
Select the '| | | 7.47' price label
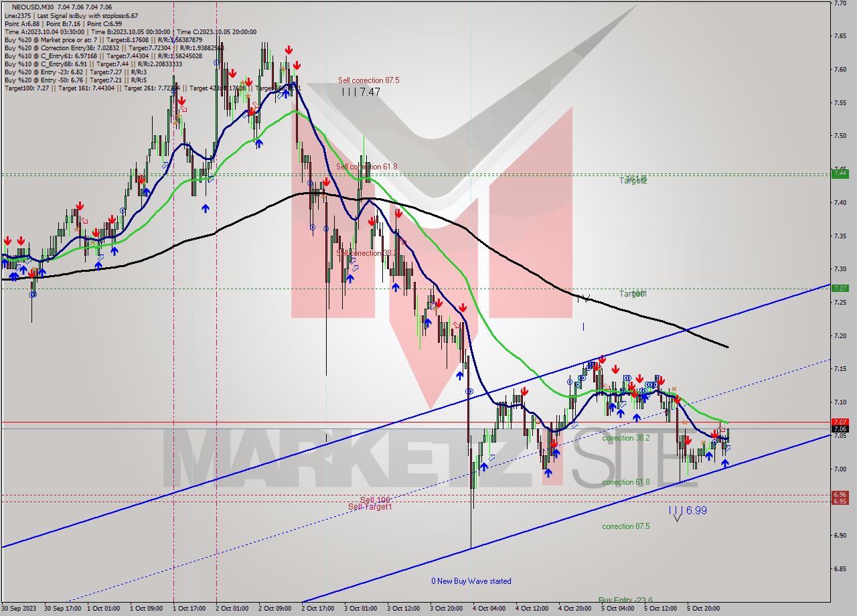point(361,92)
